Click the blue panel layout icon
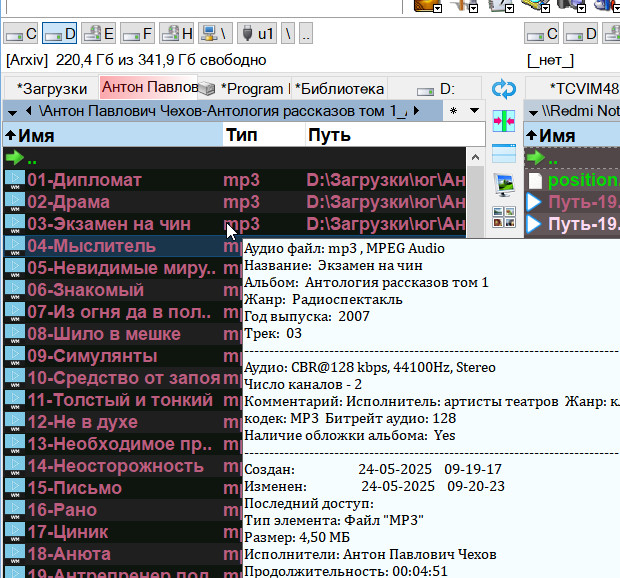Screen dimensions: 620x578 504,152
